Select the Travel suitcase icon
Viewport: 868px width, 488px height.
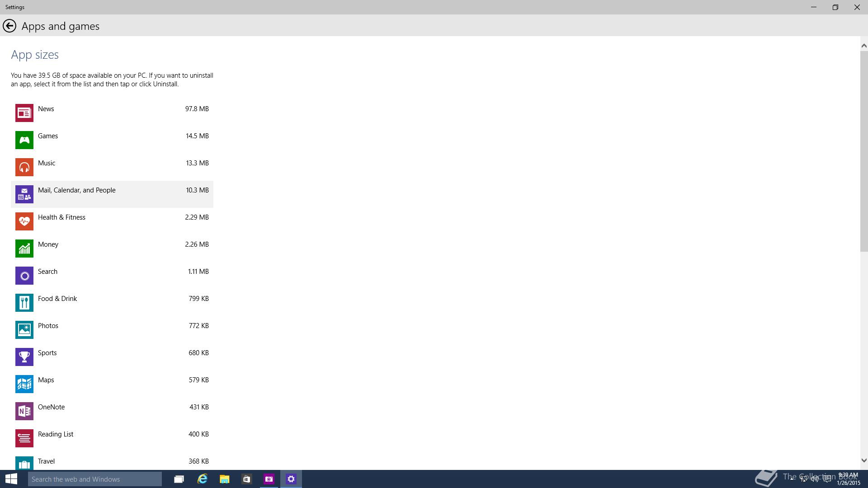click(24, 463)
